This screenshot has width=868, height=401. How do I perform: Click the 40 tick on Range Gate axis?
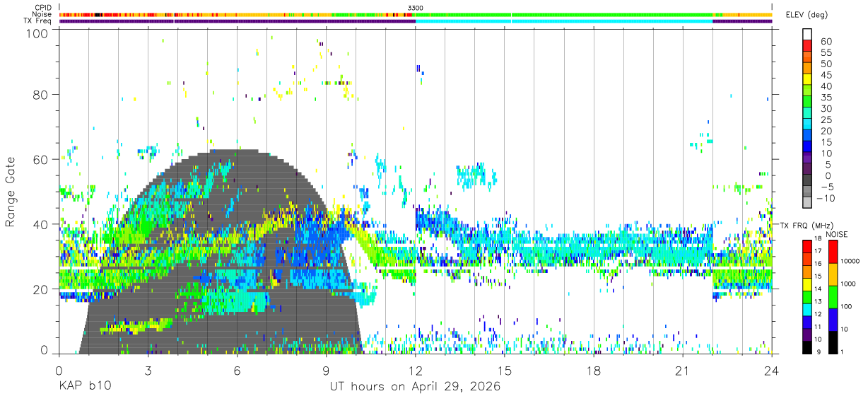[x=41, y=224]
